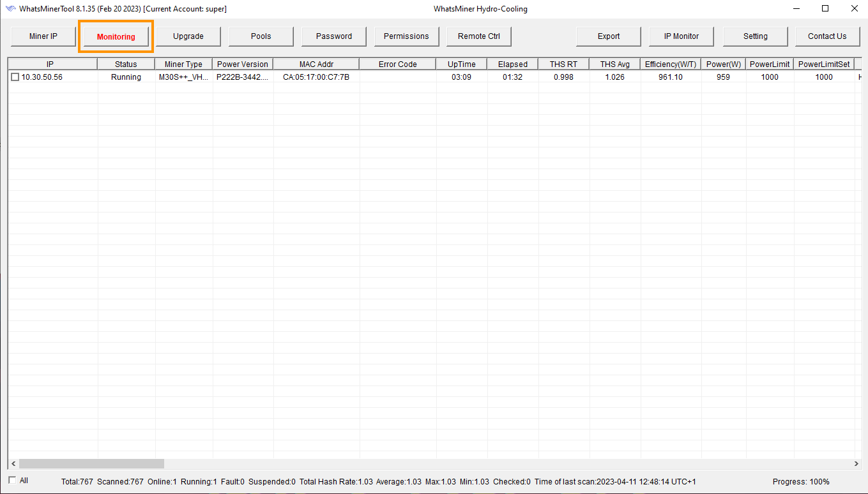868x494 pixels.
Task: Open Remote Ctrl panel
Action: tap(479, 36)
